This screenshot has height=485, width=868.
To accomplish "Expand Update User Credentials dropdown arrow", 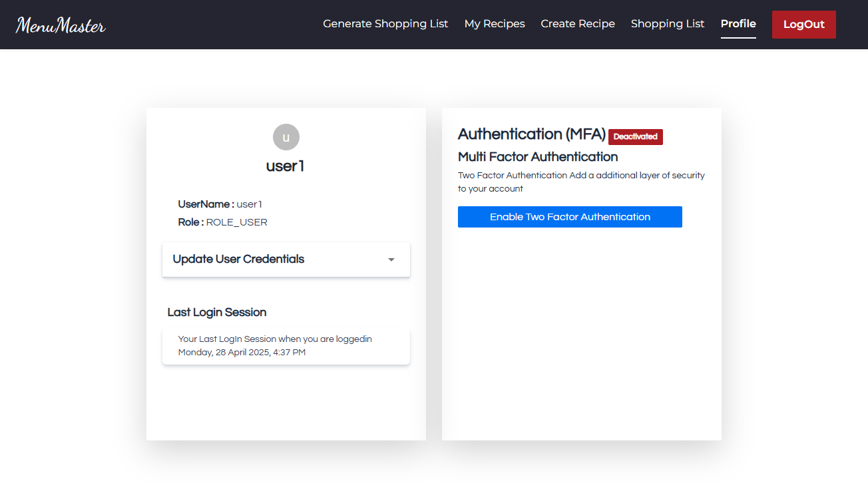I will pyautogui.click(x=391, y=259).
